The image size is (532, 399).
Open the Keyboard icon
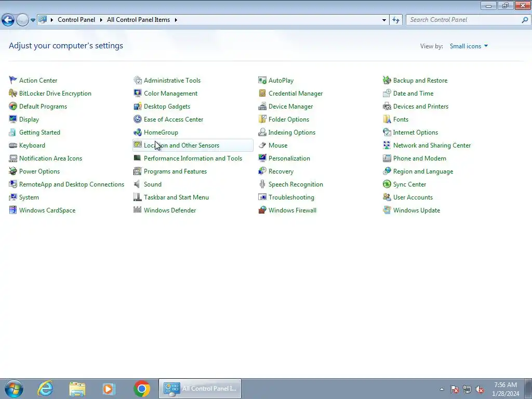(x=13, y=145)
